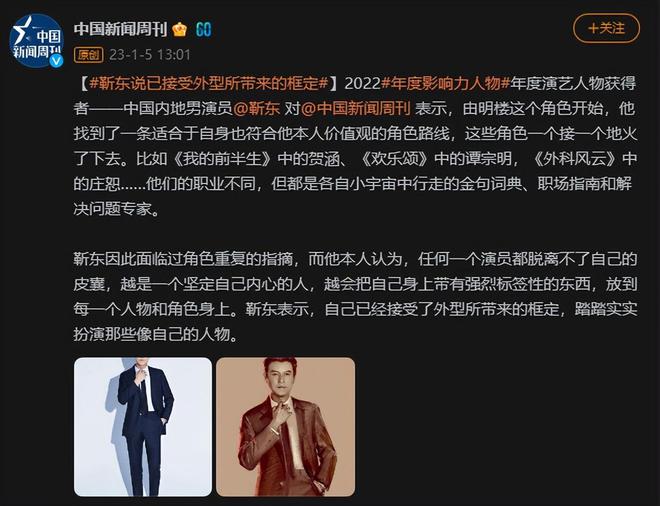Click the first paragraph of post text
Viewport: 660px width, 506px height.
click(355, 146)
